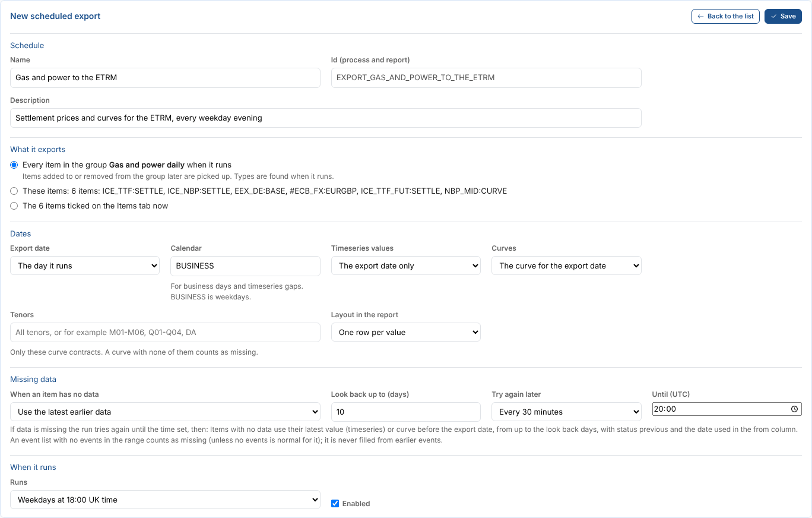Click the 'BUSINESS is weekdays.' help text
812x518 pixels.
pyautogui.click(x=211, y=296)
